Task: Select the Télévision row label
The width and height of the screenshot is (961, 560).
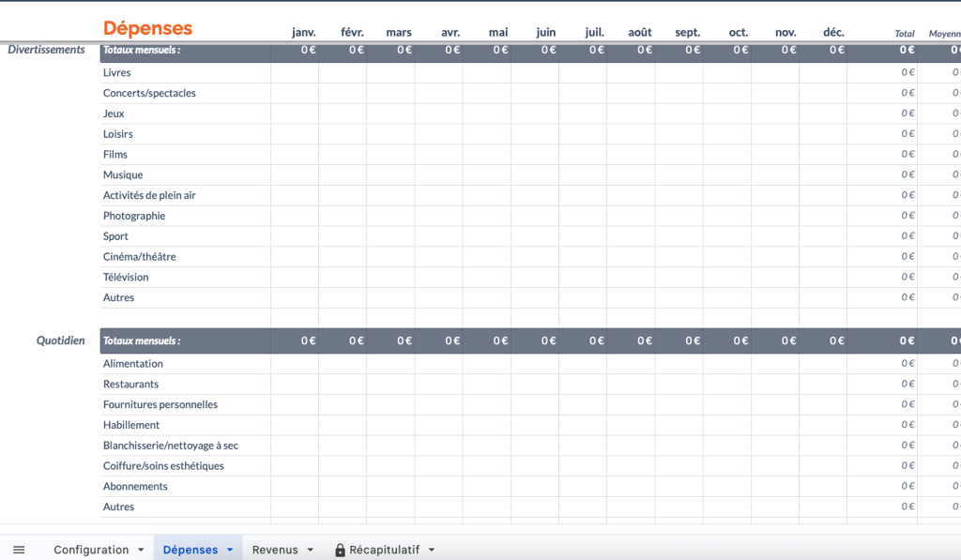Action: tap(126, 277)
